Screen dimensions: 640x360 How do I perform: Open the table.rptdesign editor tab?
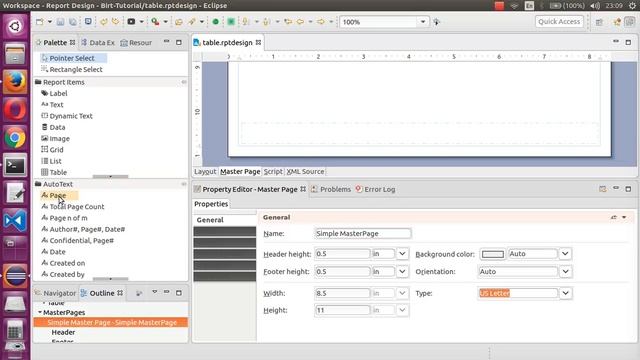coord(227,42)
